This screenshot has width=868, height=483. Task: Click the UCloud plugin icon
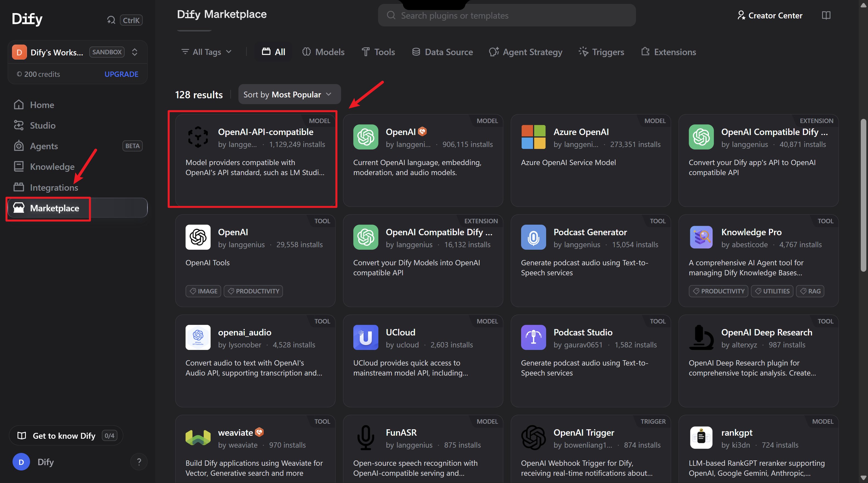(x=366, y=337)
